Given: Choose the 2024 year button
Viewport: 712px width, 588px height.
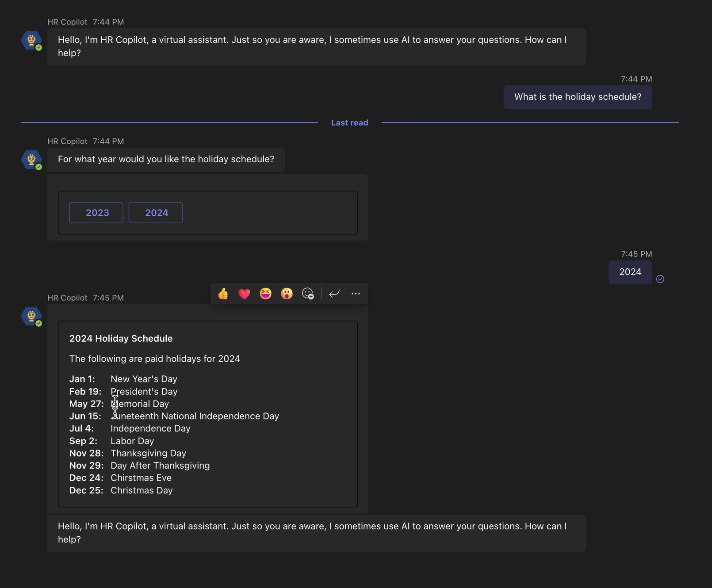Looking at the screenshot, I should pos(156,213).
